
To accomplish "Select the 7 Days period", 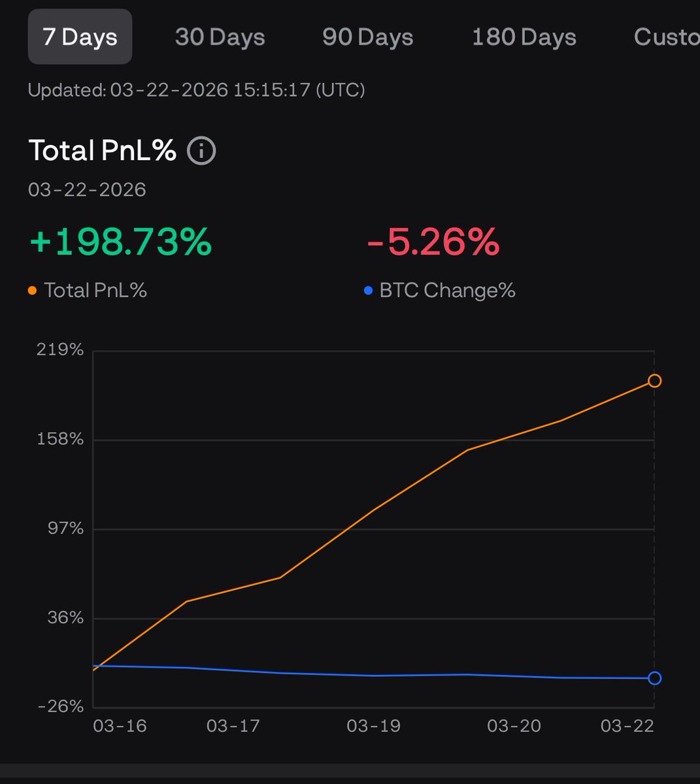I will [80, 37].
